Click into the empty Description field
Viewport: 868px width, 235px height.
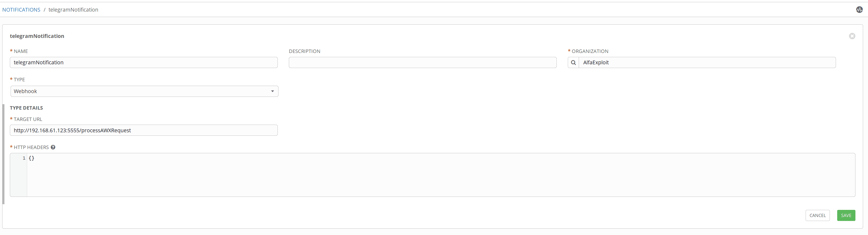click(x=422, y=63)
